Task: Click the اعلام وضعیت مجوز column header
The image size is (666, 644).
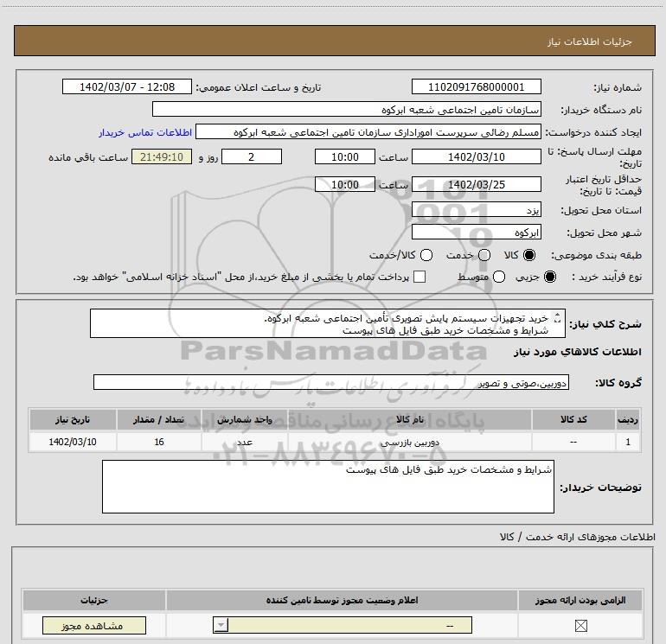Action: coord(342,600)
